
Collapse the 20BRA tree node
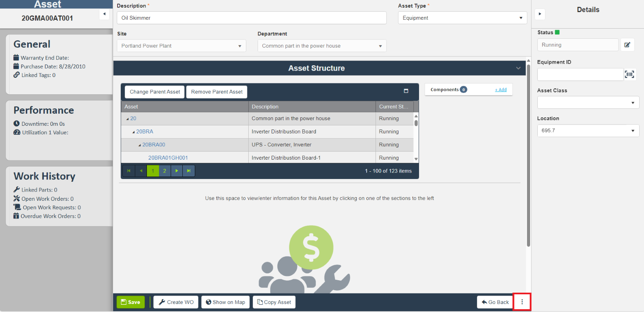134,132
